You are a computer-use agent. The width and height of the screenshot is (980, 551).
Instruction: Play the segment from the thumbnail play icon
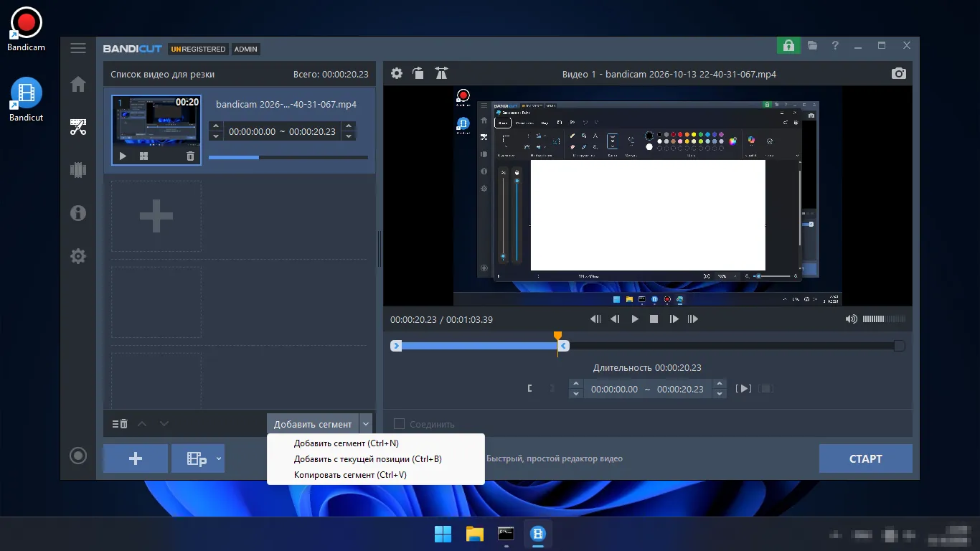tap(123, 156)
